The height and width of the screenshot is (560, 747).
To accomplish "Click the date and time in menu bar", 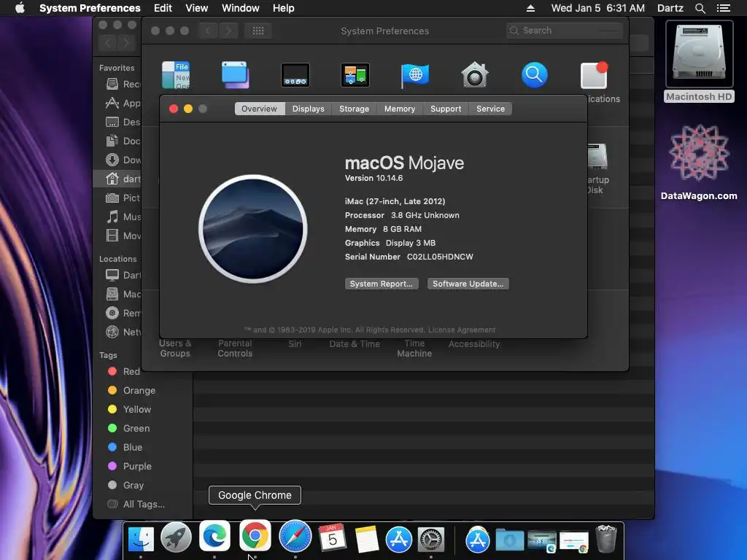I will point(598,8).
